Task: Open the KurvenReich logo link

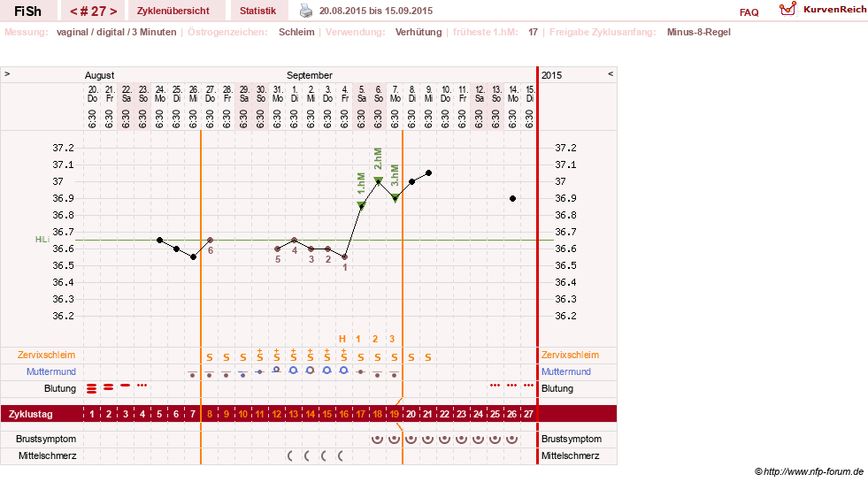Action: [x=823, y=10]
